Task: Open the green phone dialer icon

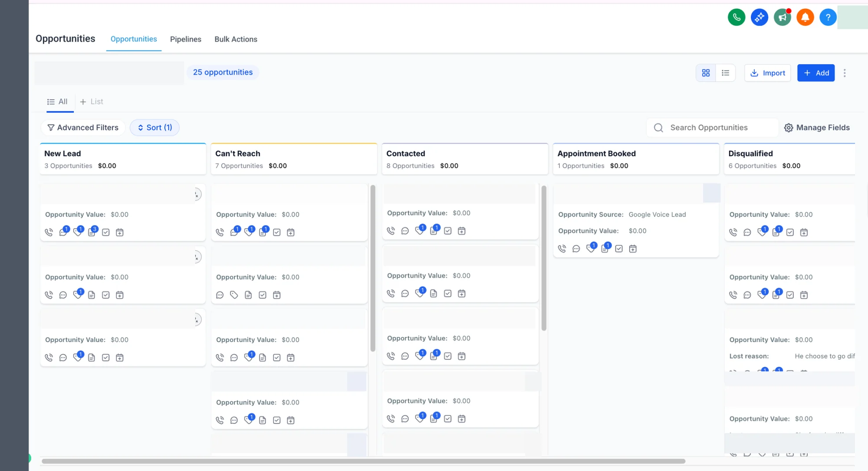Action: [736, 17]
